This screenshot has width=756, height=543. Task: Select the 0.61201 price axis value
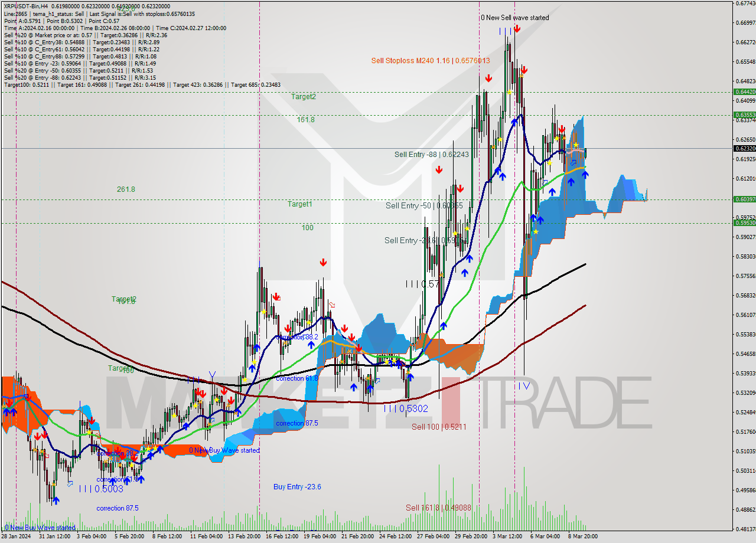tap(745, 179)
